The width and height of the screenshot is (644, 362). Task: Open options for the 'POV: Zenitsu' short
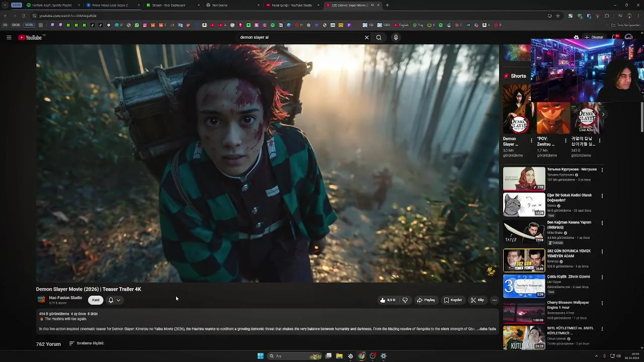point(566,141)
